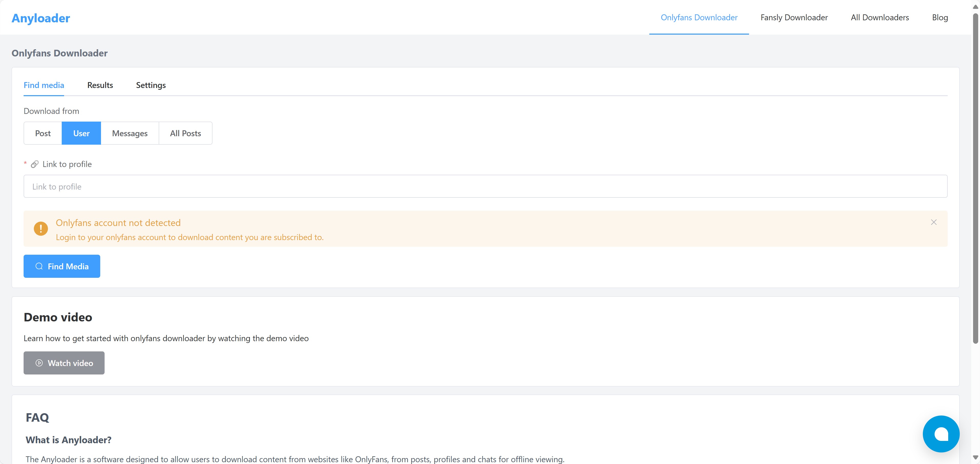980x464 pixels.
Task: Select User as download source
Action: [82, 133]
